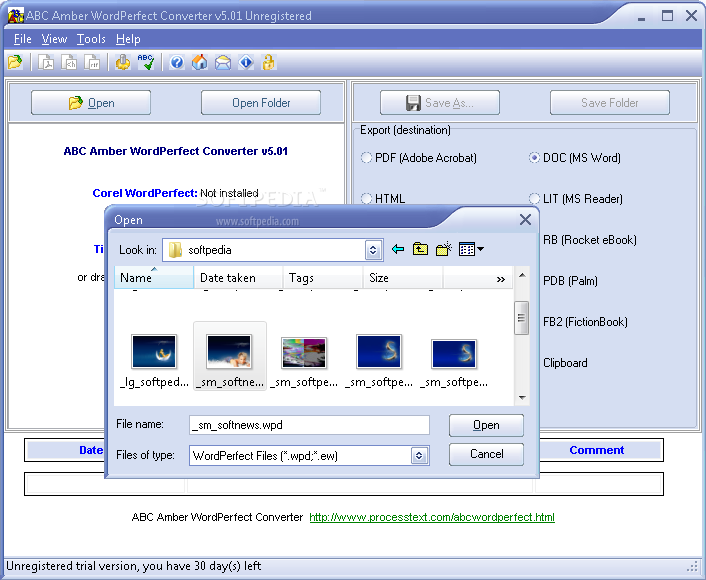Click the status bar trial version text

click(134, 566)
